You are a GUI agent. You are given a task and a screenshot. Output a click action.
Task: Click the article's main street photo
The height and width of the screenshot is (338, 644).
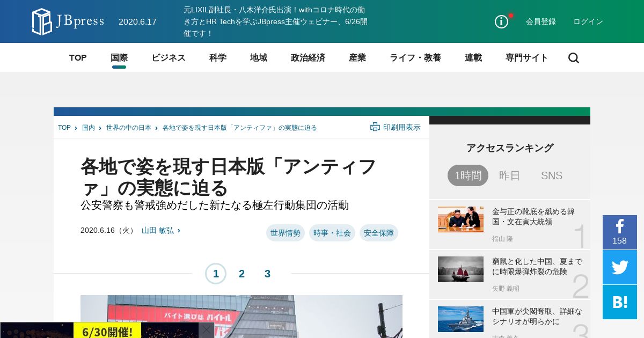(241, 317)
